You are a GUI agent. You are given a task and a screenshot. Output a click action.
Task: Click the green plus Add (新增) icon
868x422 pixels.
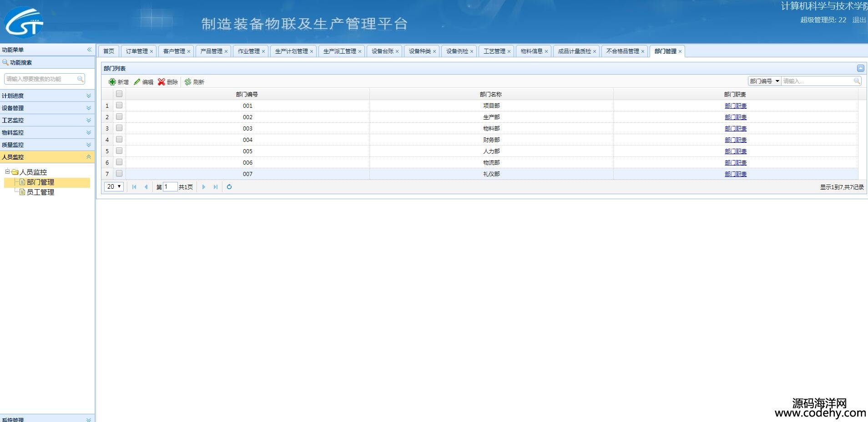pyautogui.click(x=112, y=82)
